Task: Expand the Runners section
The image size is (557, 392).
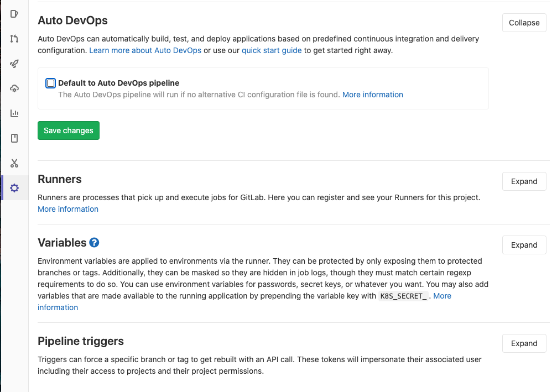Action: (x=524, y=181)
